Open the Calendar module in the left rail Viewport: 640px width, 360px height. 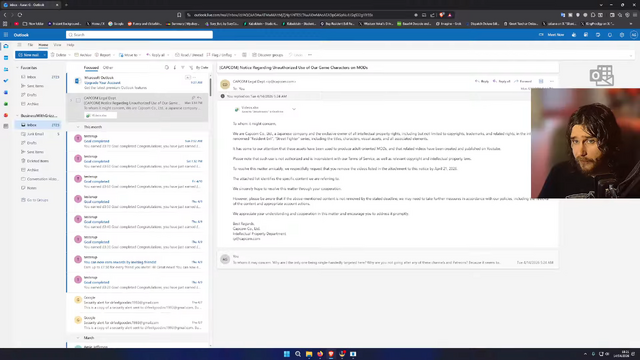click(6, 58)
